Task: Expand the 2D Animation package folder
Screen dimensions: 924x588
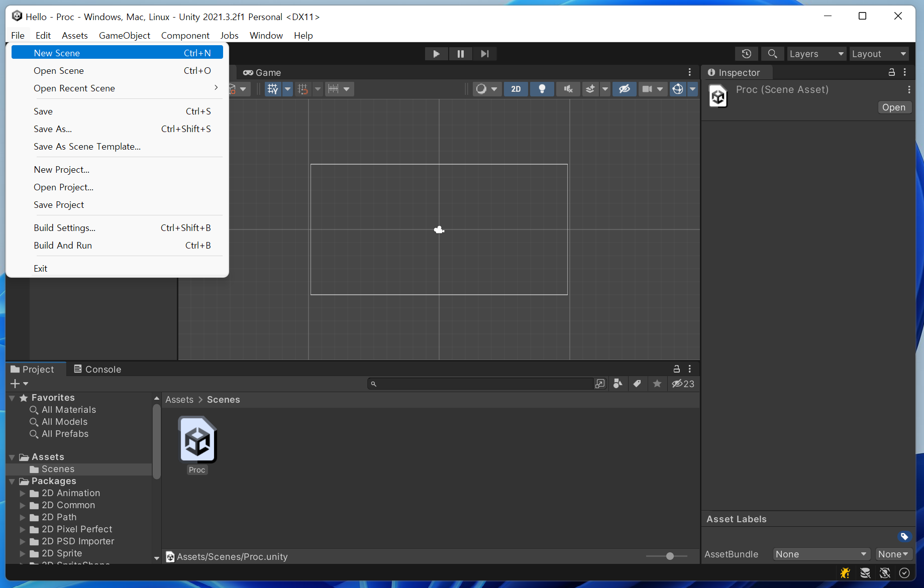Action: click(22, 493)
